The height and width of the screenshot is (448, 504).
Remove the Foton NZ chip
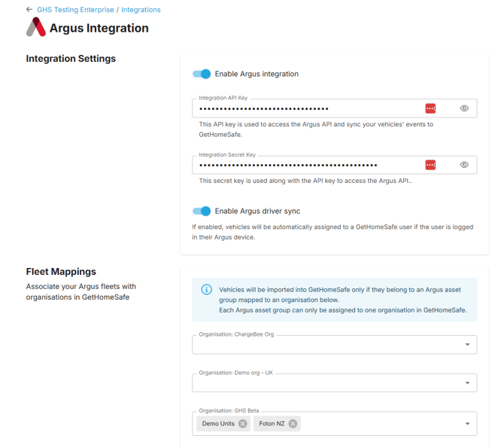click(x=293, y=424)
